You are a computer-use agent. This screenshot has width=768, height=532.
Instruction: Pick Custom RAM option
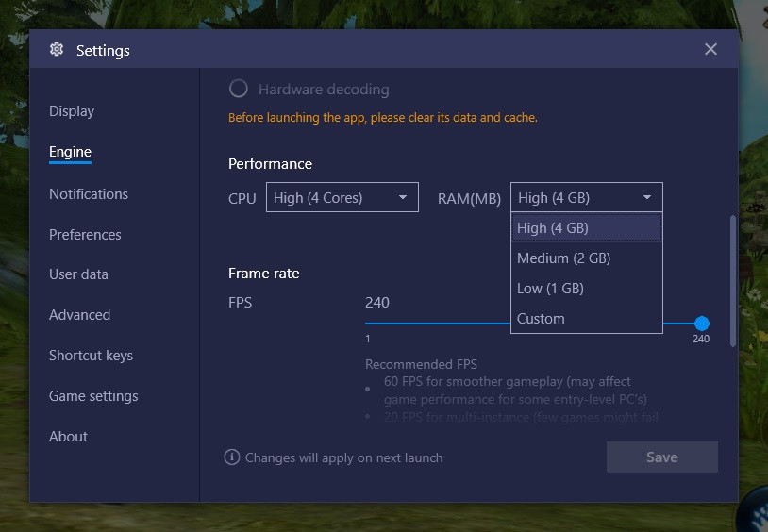586,318
